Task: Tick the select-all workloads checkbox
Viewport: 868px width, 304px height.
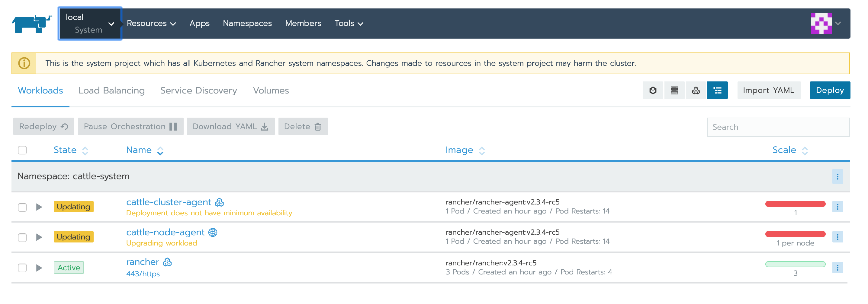Action: coord(22,150)
